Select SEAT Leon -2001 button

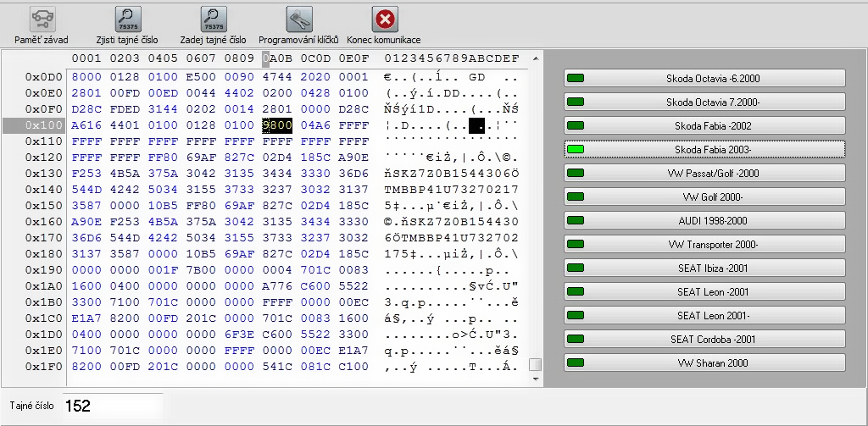pyautogui.click(x=704, y=291)
